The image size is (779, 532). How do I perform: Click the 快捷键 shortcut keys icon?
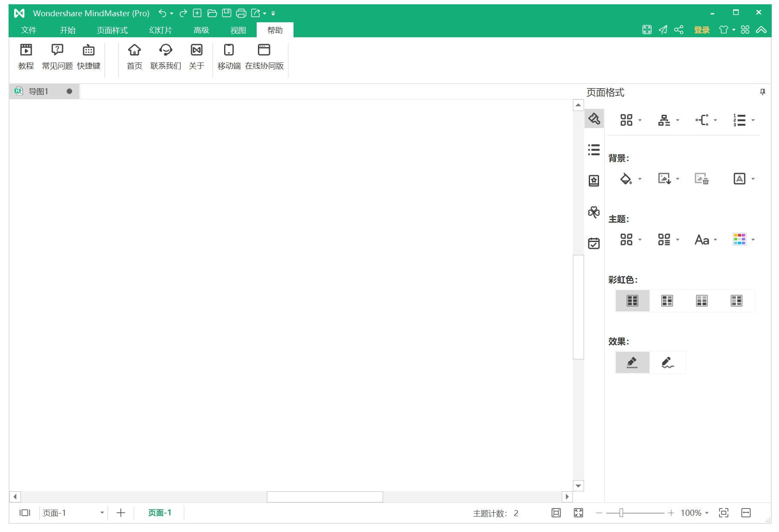(89, 56)
